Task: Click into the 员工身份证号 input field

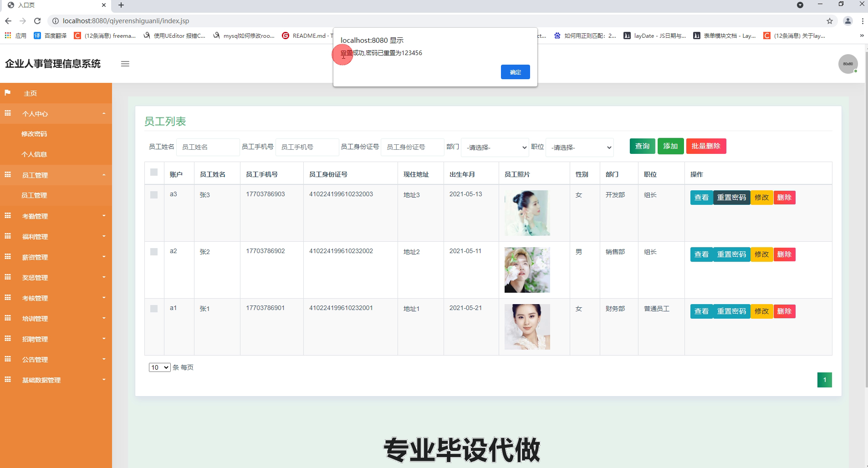Action: [412, 147]
